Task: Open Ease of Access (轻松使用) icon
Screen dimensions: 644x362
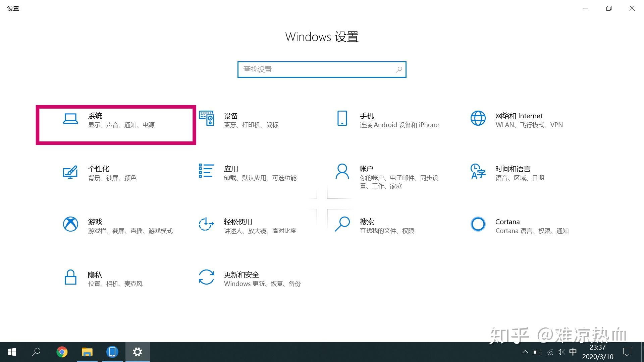Action: 206,224
